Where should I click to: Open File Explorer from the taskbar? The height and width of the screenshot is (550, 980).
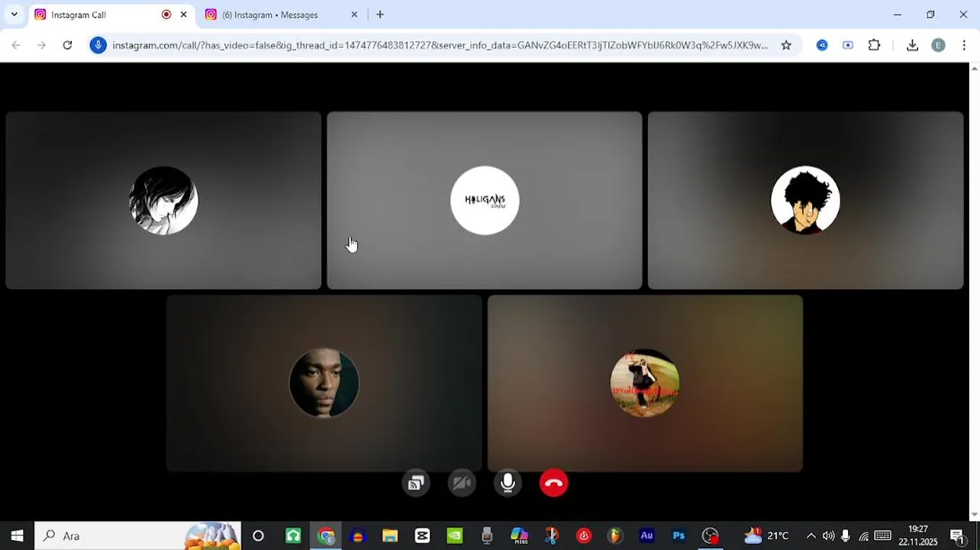click(x=390, y=535)
